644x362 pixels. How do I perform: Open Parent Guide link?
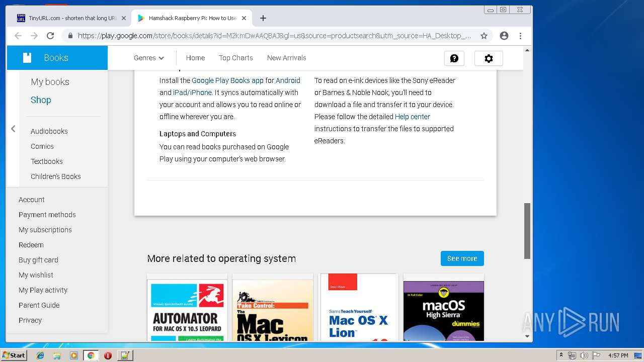click(x=39, y=305)
